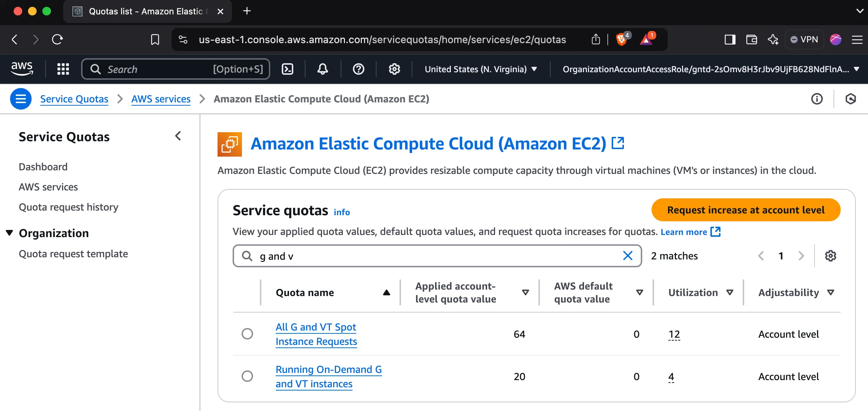Screen dimensions: 868x411
Task: Collapse the Service Quotas side panel
Action: pyautogui.click(x=178, y=136)
